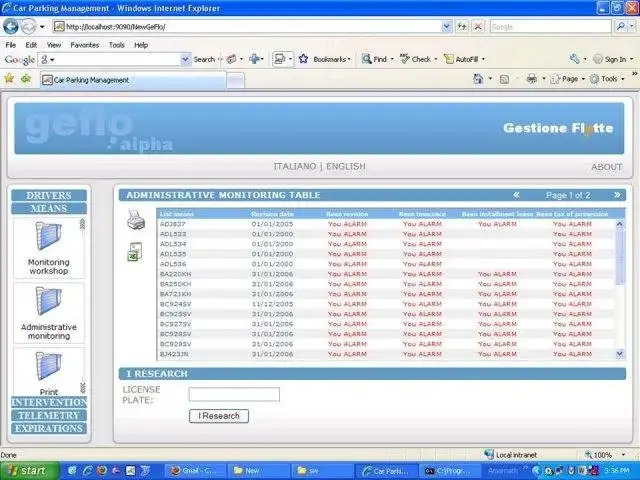The height and width of the screenshot is (480, 640).
Task: Open the Favorites menu
Action: coord(84,45)
